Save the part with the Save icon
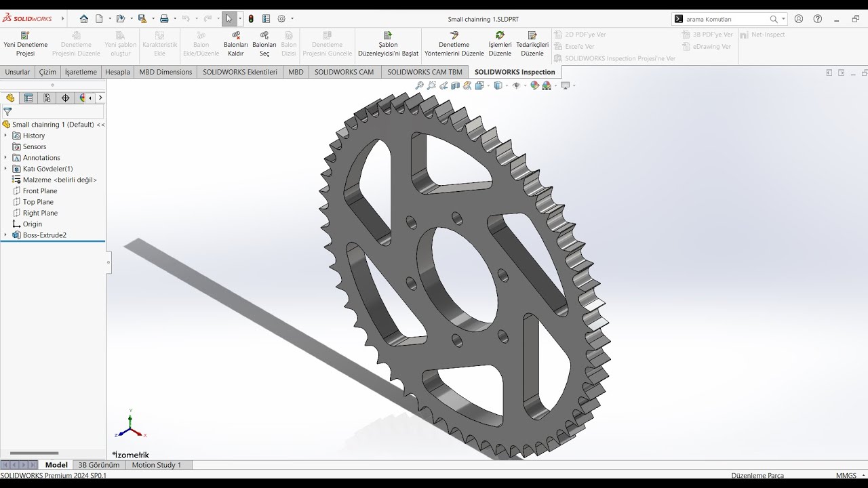Viewport: 868px width, 488px height. 142,19
